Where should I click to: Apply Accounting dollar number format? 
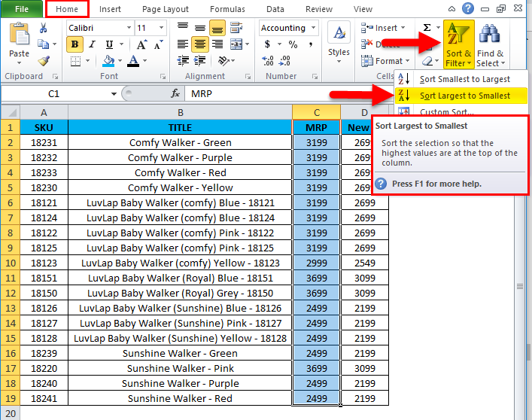(268, 44)
